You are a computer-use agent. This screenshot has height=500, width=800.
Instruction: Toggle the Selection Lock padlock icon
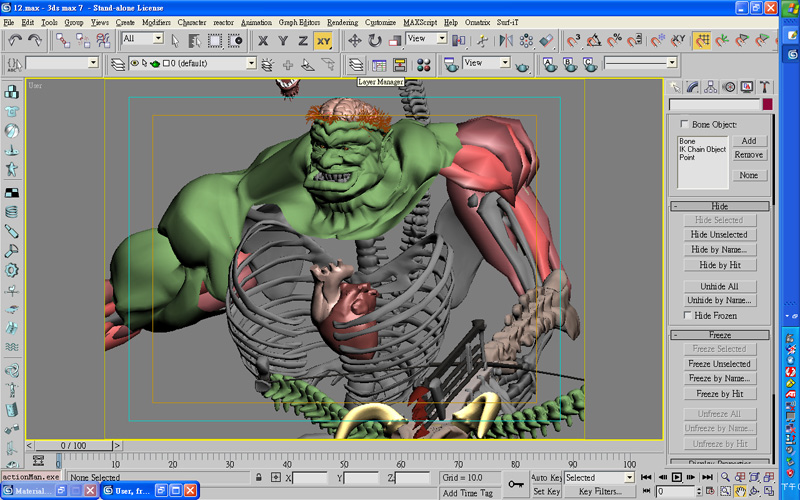259,478
